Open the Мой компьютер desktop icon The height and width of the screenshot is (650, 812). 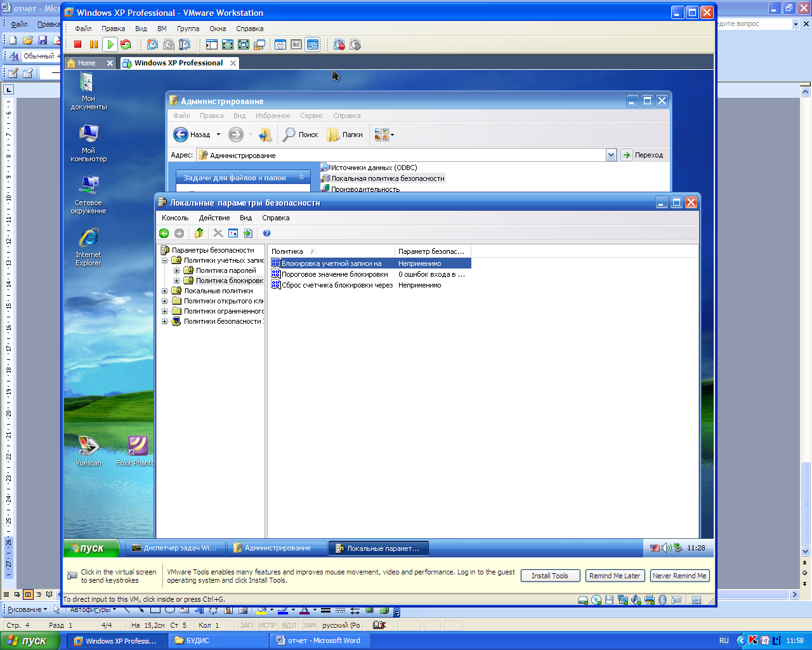click(88, 143)
